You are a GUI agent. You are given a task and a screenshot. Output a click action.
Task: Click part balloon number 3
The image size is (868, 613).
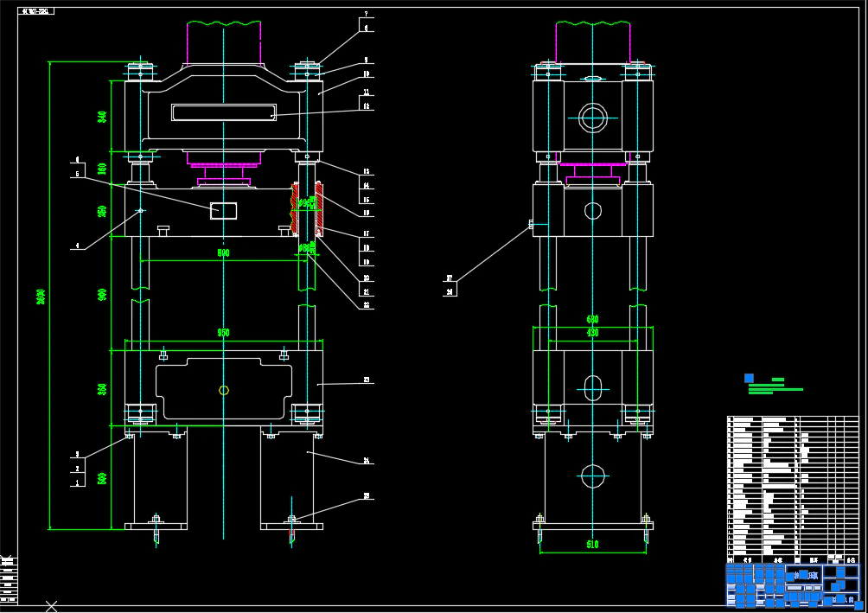tap(78, 455)
